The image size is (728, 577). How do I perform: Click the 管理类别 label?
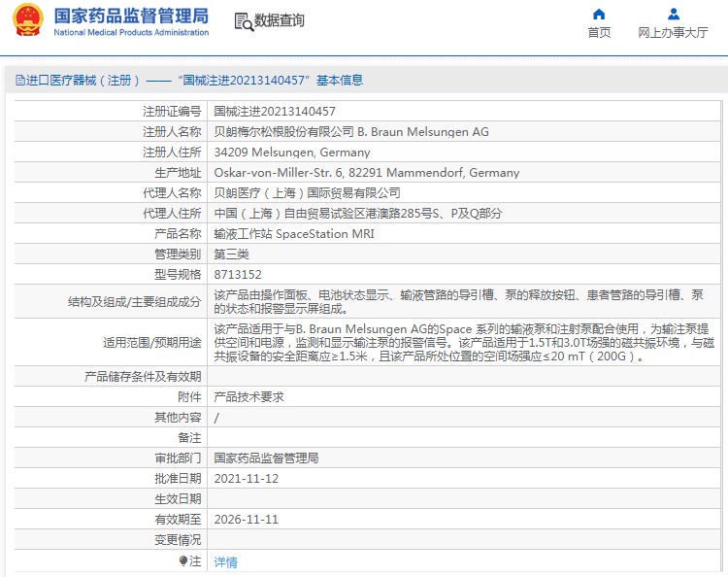click(x=178, y=255)
